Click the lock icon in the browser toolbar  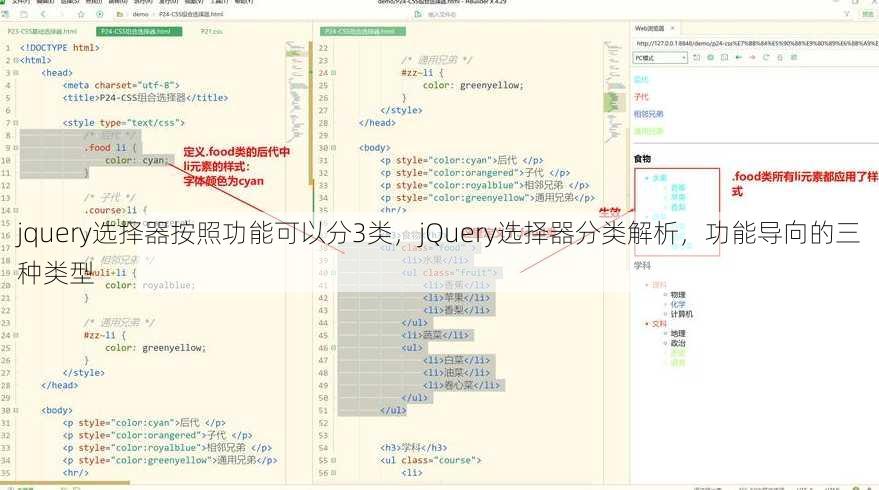(780, 58)
